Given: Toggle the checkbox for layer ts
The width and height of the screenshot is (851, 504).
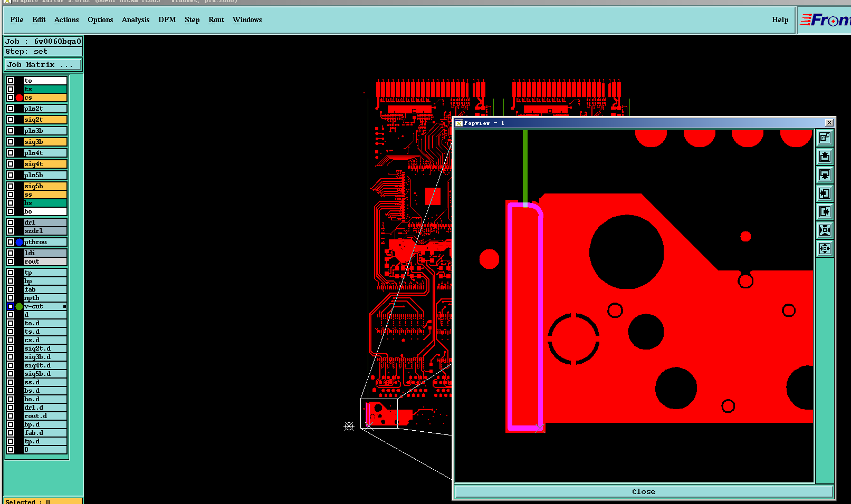Looking at the screenshot, I should (11, 89).
